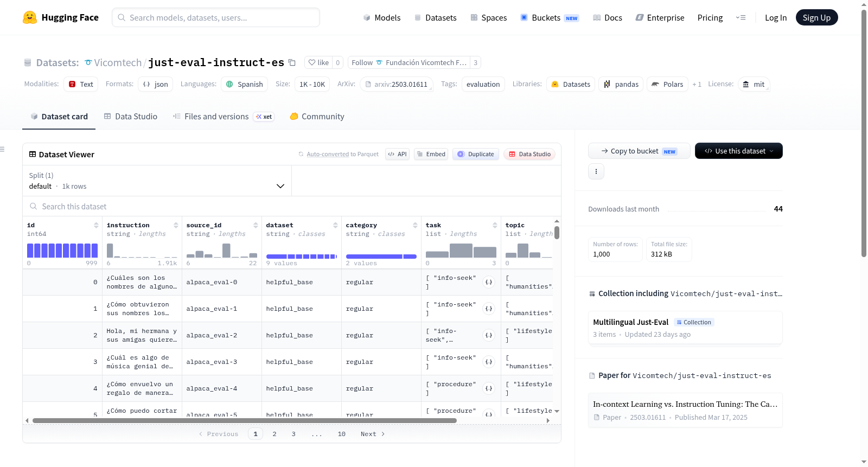Open the Embed viewer option

click(431, 154)
